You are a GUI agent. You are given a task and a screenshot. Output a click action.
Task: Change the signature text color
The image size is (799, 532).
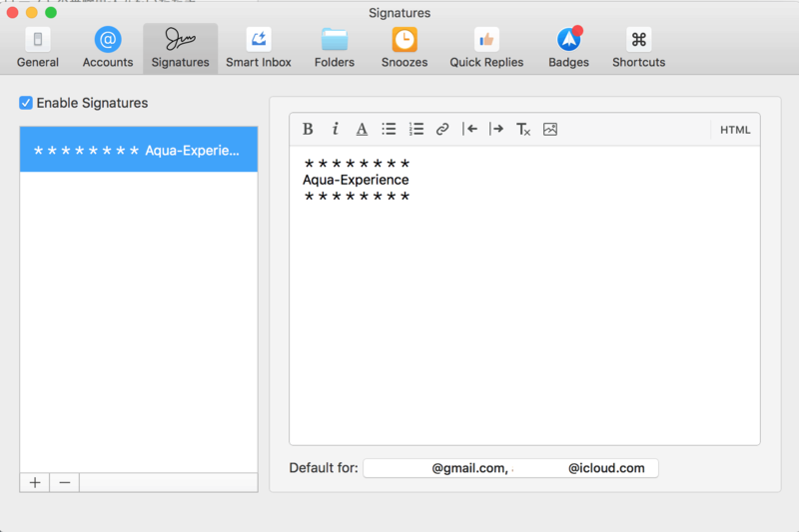tap(362, 130)
